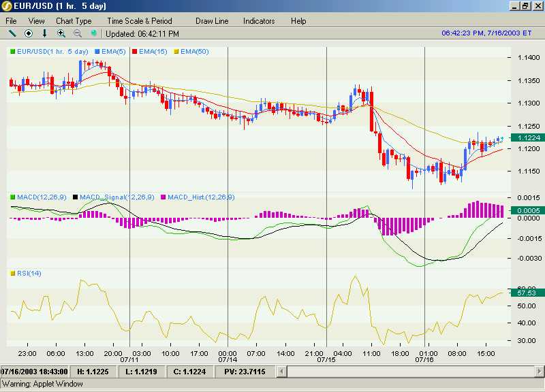The image size is (545, 392).
Task: Click the C: 1.1224 status field
Action: point(189,372)
